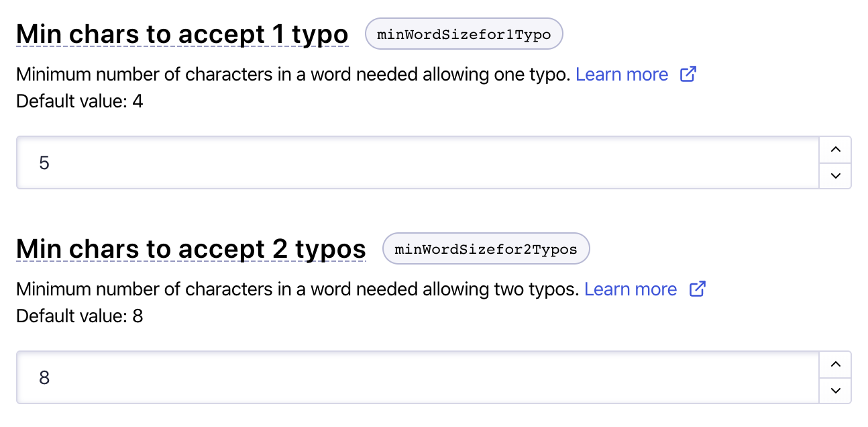Click the up chevron for minWordSizefor1Typo
The width and height of the screenshot is (868, 427).
click(835, 150)
